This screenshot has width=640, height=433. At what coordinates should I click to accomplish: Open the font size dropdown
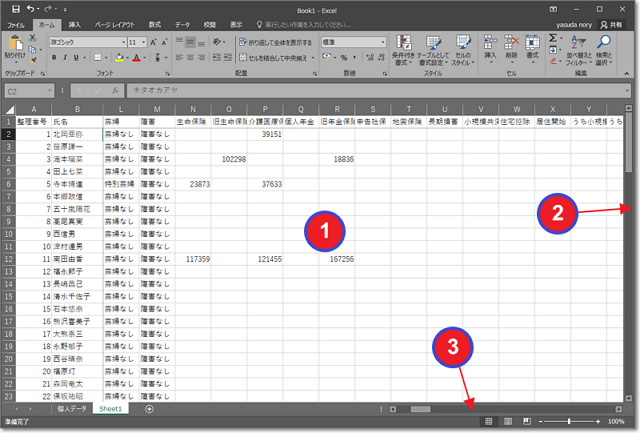[x=146, y=42]
